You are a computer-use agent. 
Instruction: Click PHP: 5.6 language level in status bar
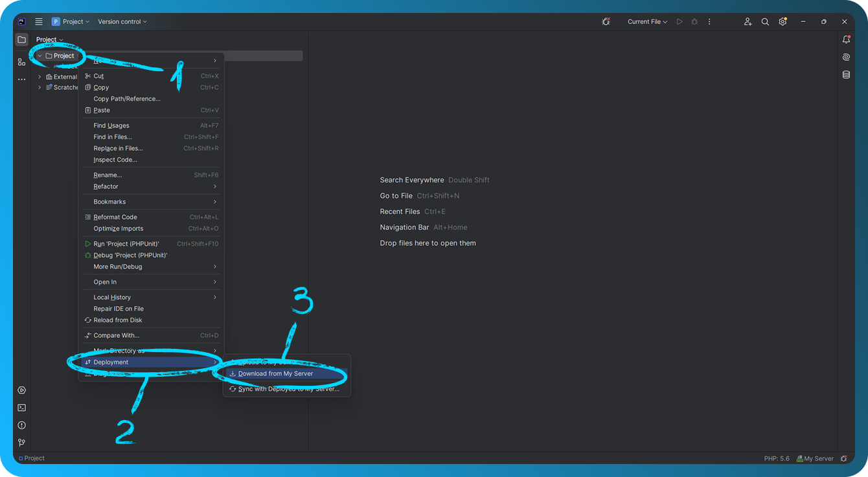(777, 458)
